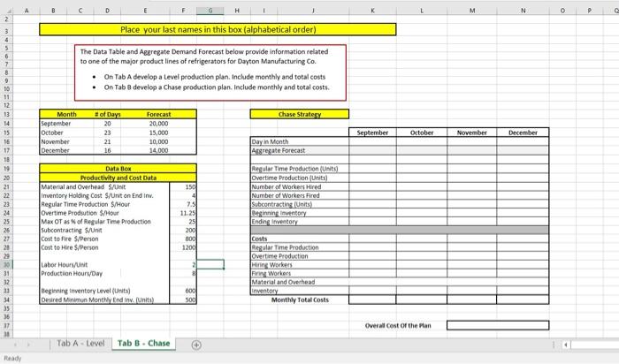
Task: Select forecast value 15,000
Action: coord(158,133)
